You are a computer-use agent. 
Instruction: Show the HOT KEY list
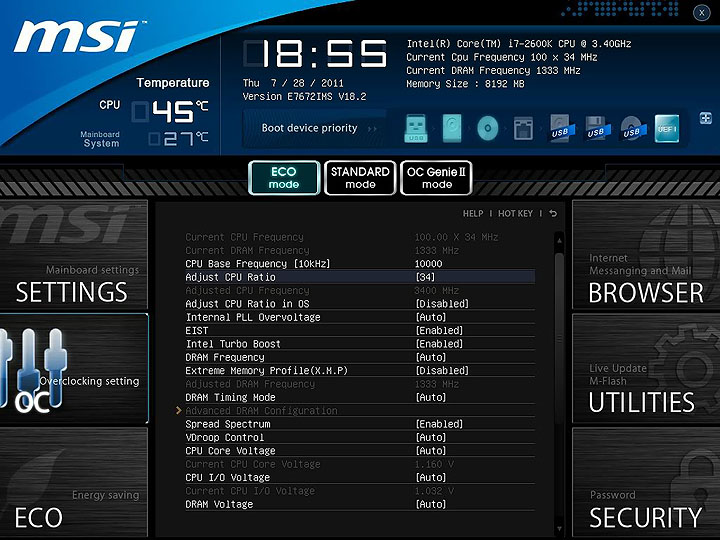(x=515, y=214)
